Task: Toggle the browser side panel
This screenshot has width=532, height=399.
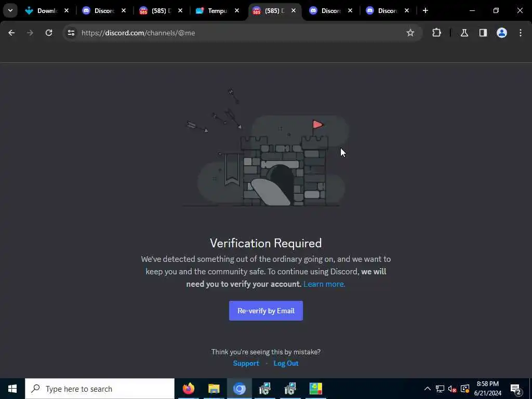Action: pyautogui.click(x=483, y=33)
